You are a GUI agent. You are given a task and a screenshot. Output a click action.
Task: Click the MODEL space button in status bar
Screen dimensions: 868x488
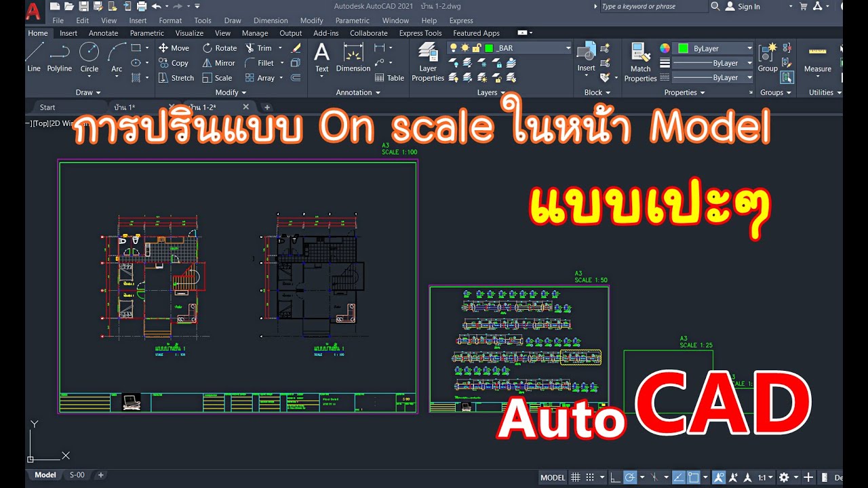(553, 478)
